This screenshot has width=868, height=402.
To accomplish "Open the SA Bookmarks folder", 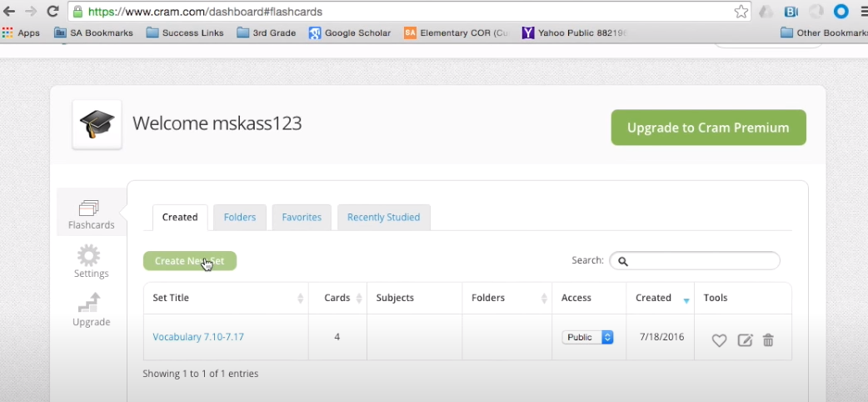I will (93, 33).
